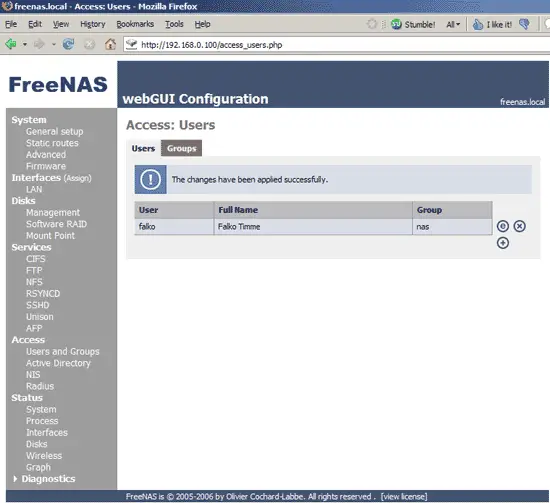The height and width of the screenshot is (503, 550).
Task: Open Users and Groups link
Action: click(62, 351)
